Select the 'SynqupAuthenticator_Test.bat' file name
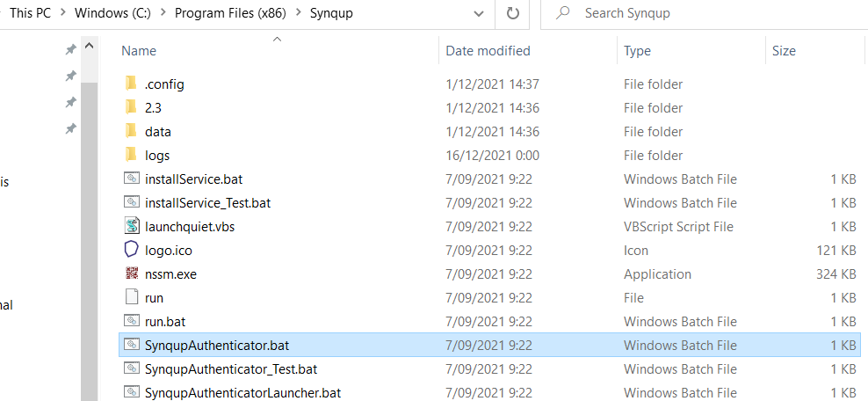 231,368
